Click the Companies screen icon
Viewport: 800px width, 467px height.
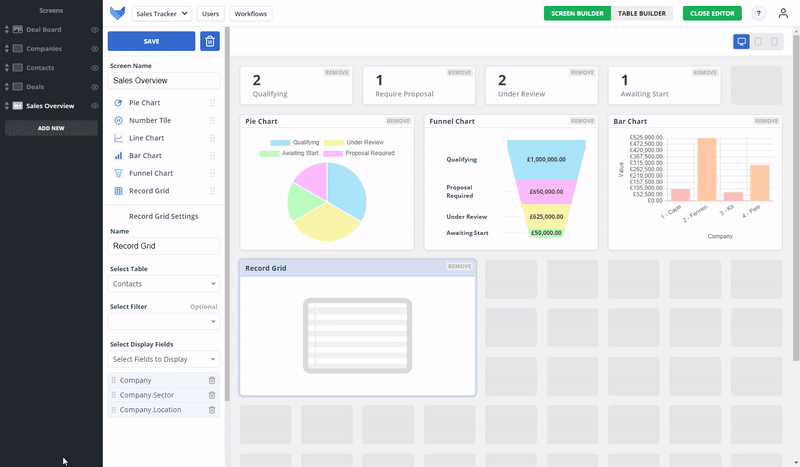[17, 48]
